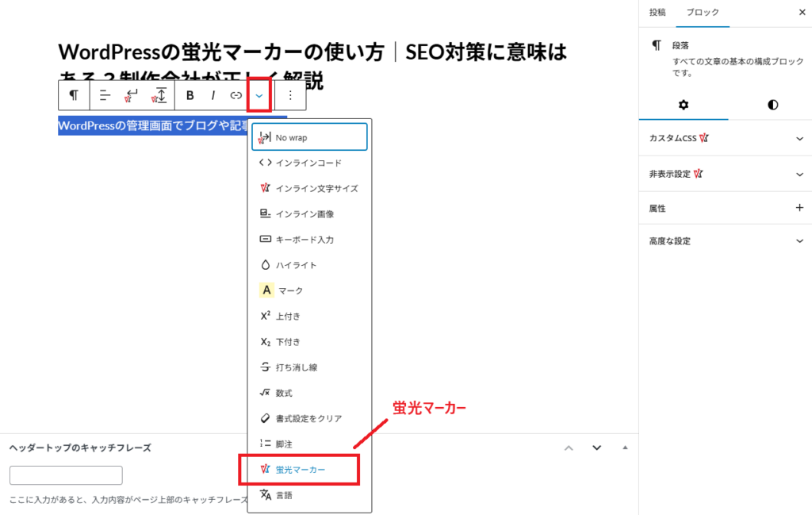Expand the 高度な設定 section

799,240
